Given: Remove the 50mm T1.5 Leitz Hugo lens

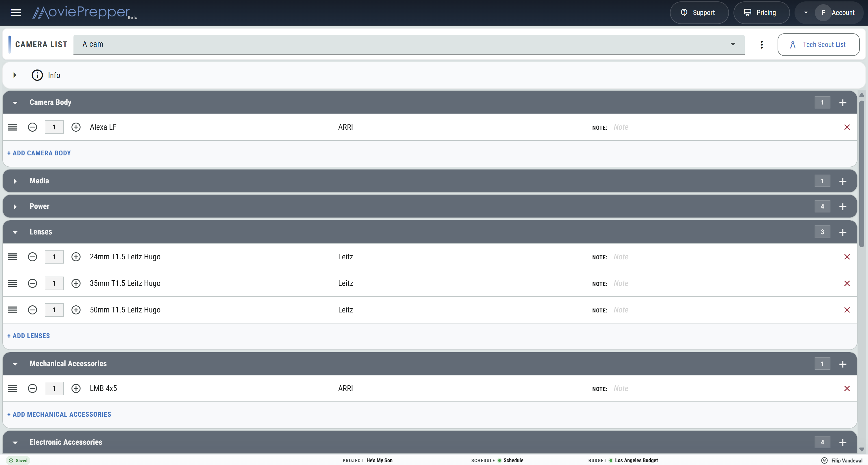Looking at the screenshot, I should [847, 310].
